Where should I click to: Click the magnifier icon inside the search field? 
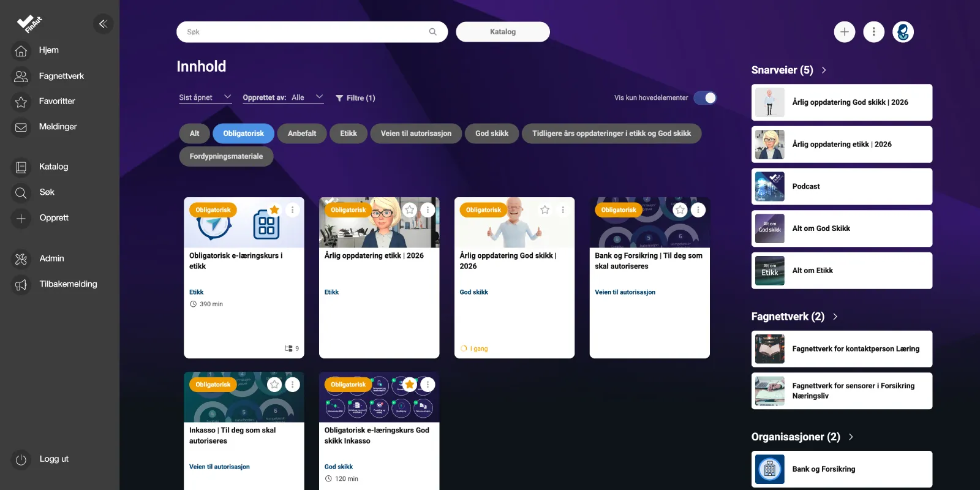point(433,32)
